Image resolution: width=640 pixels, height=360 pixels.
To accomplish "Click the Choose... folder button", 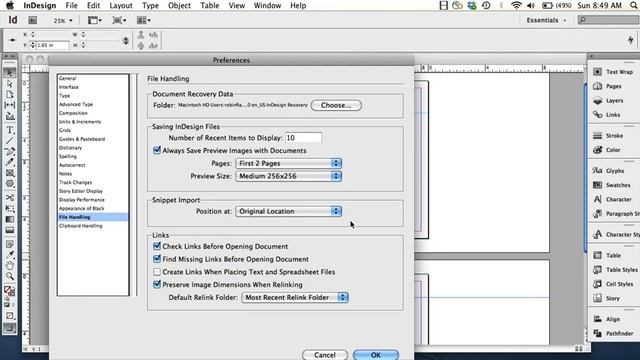I will pyautogui.click(x=336, y=105).
